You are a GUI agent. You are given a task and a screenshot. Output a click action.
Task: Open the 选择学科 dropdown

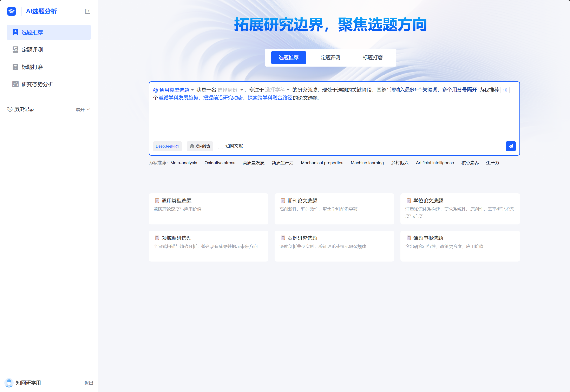[x=277, y=90]
